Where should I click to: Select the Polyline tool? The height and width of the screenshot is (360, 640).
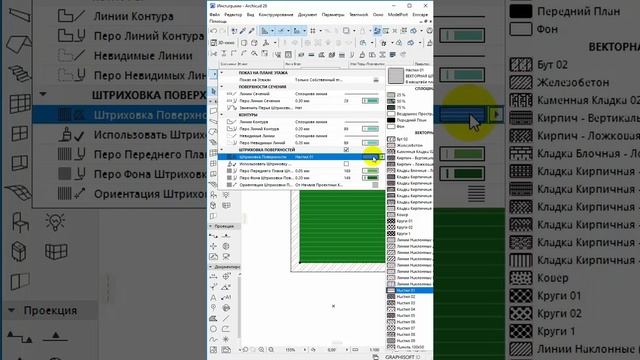pyautogui.click(x=226, y=329)
